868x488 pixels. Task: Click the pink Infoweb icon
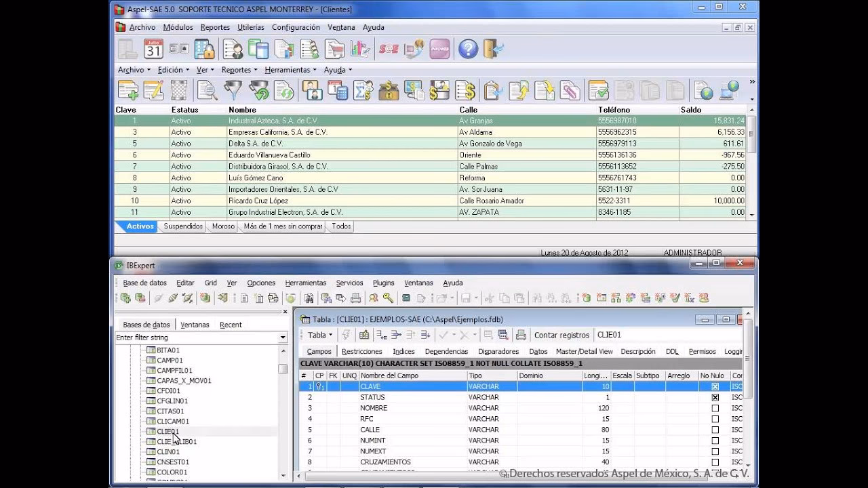439,49
